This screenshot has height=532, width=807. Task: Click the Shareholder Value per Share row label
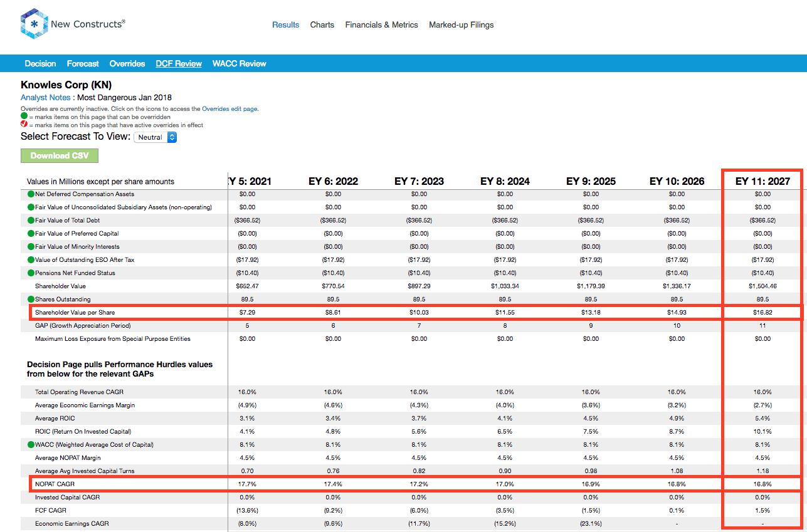(75, 312)
